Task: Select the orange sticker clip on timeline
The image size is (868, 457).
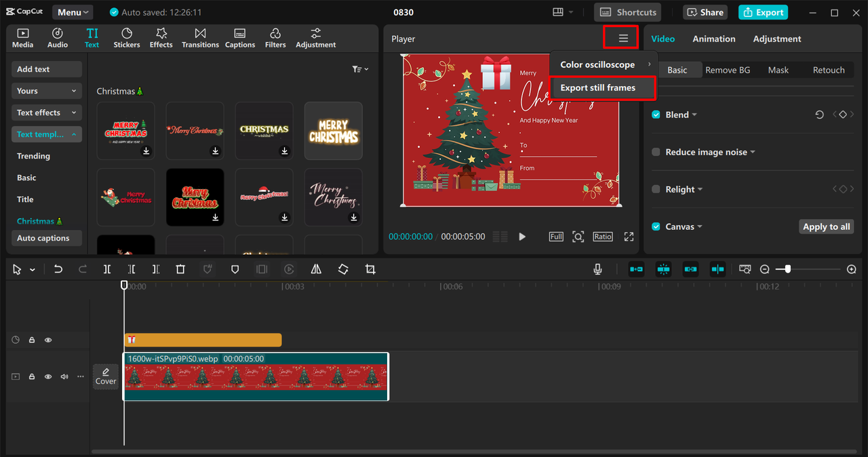Action: point(203,340)
